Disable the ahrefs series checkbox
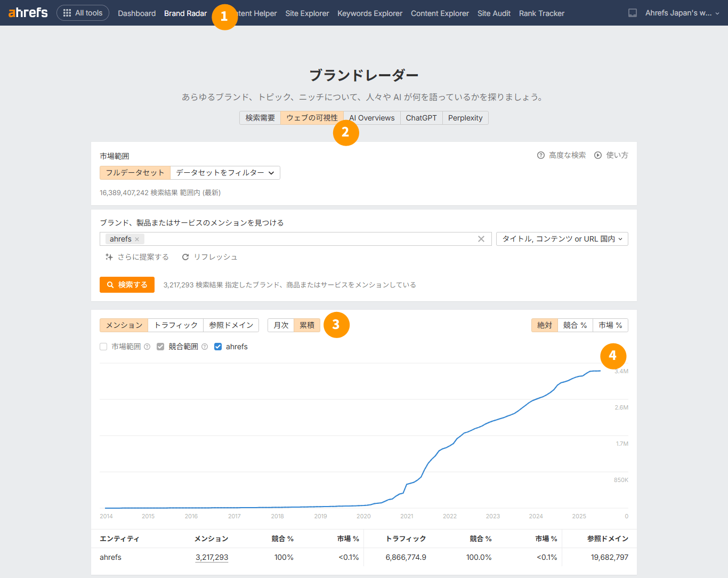 click(218, 347)
